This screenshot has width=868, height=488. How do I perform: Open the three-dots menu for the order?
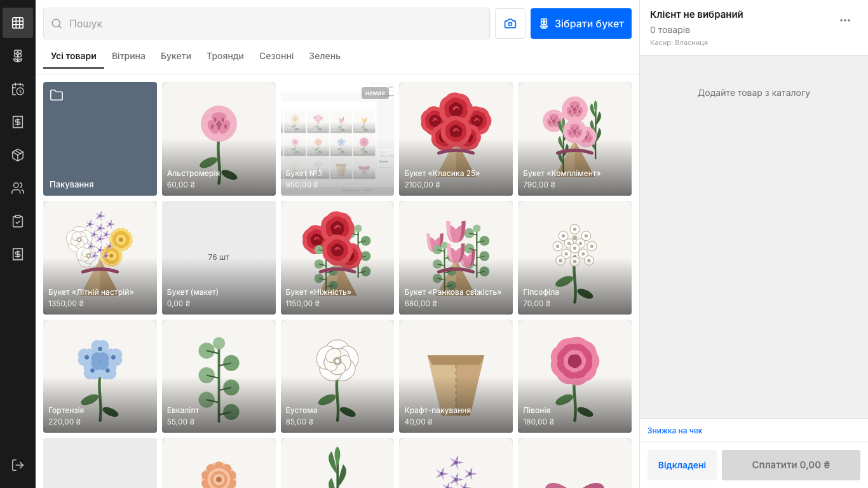(845, 20)
